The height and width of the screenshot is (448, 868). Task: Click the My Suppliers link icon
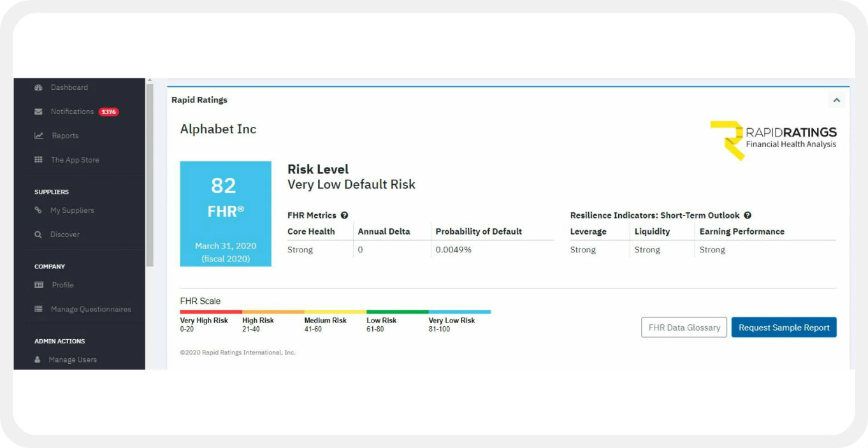point(38,210)
